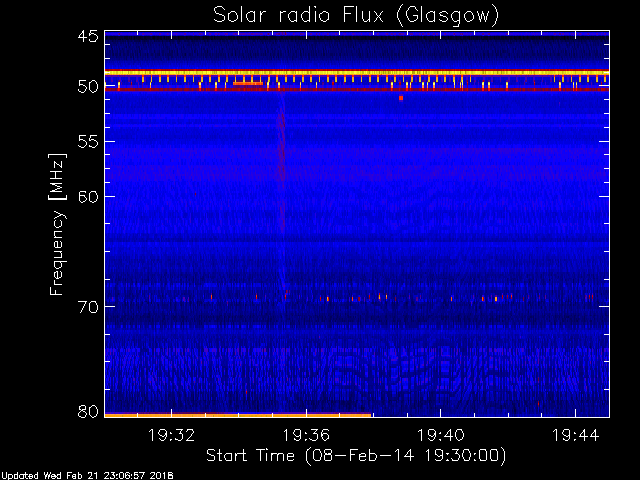Click the plot title "Solar radio Flux (Glasgow)"

(356, 16)
